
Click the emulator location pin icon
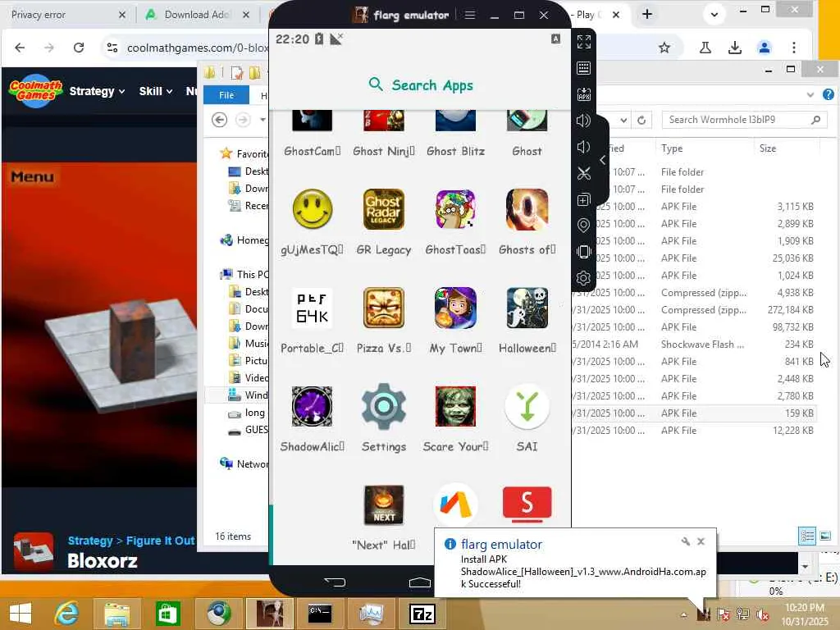pyautogui.click(x=584, y=226)
